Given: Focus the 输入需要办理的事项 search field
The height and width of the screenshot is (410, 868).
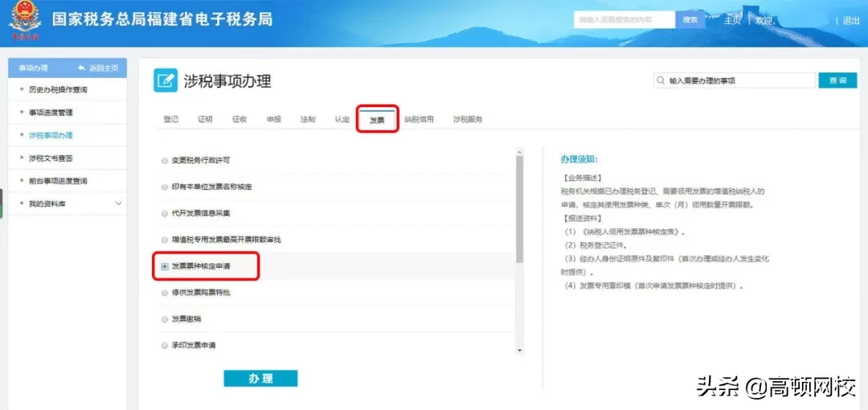Looking at the screenshot, I should (734, 80).
